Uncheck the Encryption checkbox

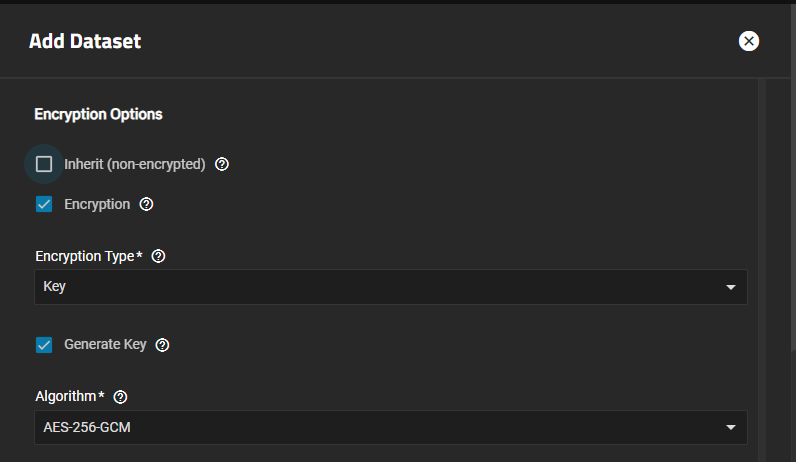[44, 204]
